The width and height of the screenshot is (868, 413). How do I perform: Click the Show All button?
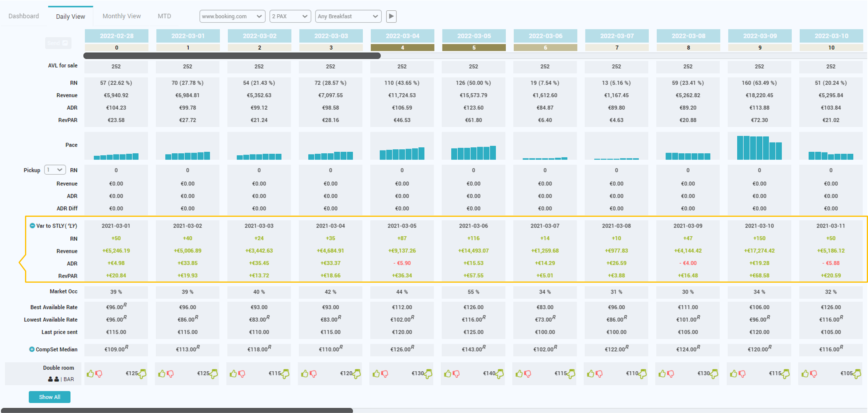(50, 397)
